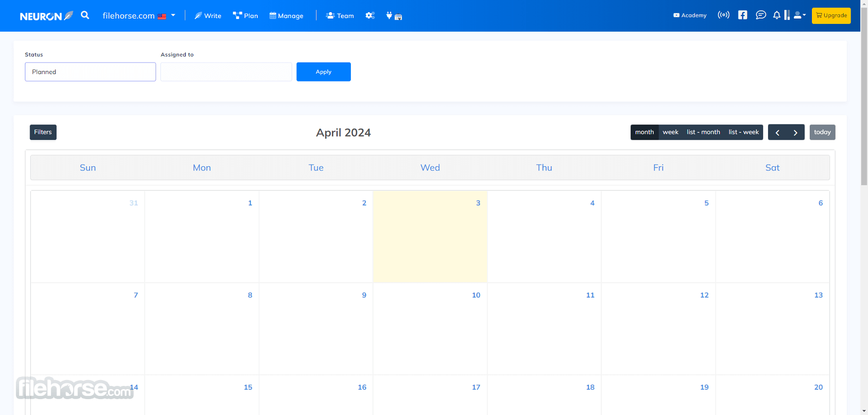Click the settings gears icon
This screenshot has width=868, height=415.
(x=370, y=16)
